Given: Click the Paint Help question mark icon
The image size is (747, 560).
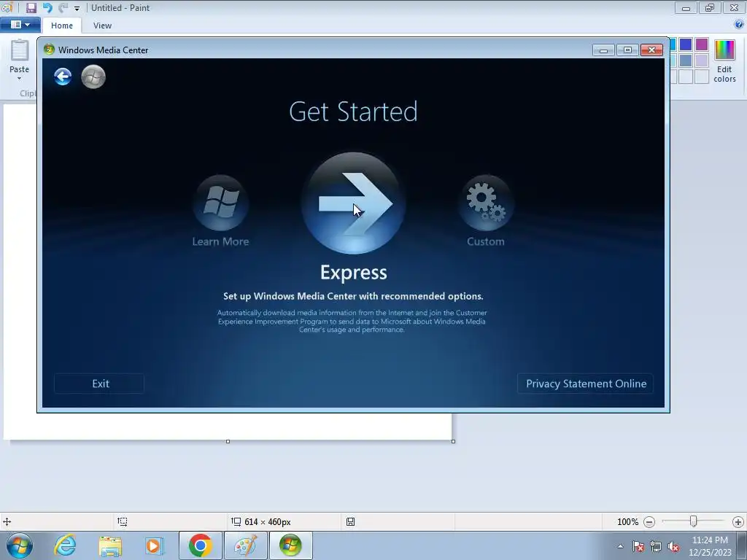Looking at the screenshot, I should 739,25.
